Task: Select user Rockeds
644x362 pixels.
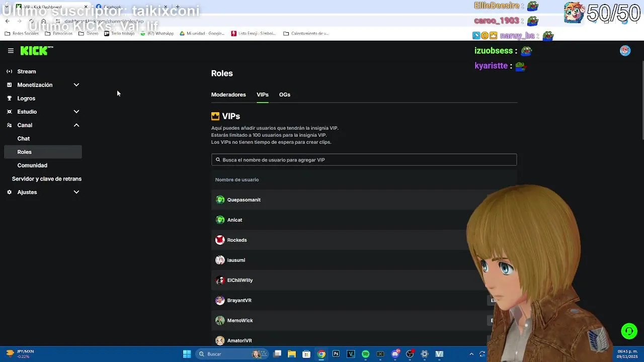Action: (x=237, y=240)
